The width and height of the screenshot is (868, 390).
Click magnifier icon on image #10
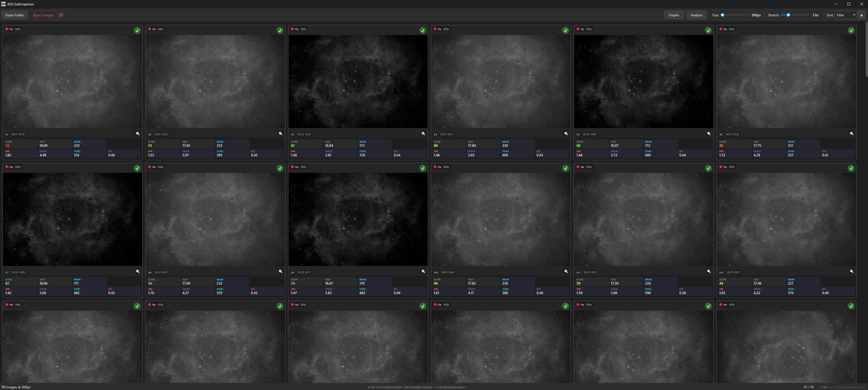pos(566,271)
